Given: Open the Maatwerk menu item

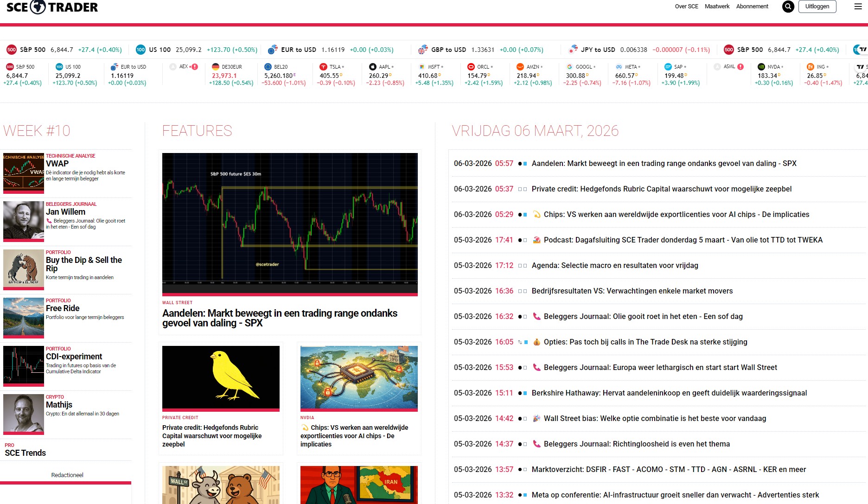Looking at the screenshot, I should point(717,6).
